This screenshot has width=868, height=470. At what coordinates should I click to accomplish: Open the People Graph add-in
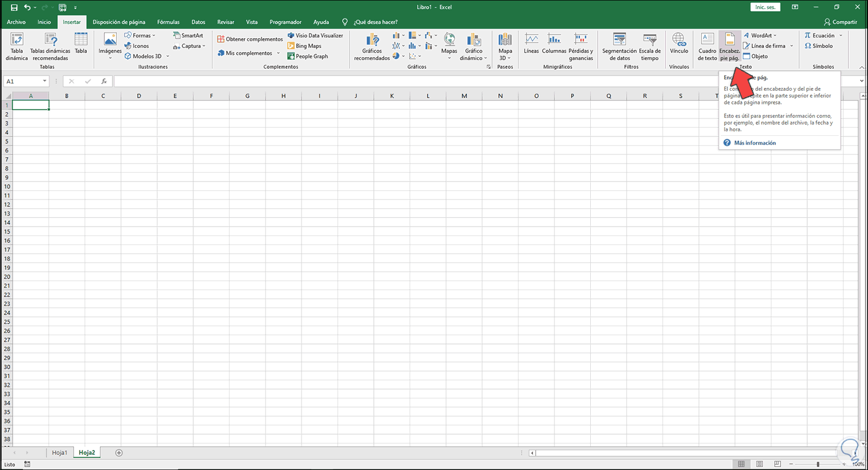[308, 56]
